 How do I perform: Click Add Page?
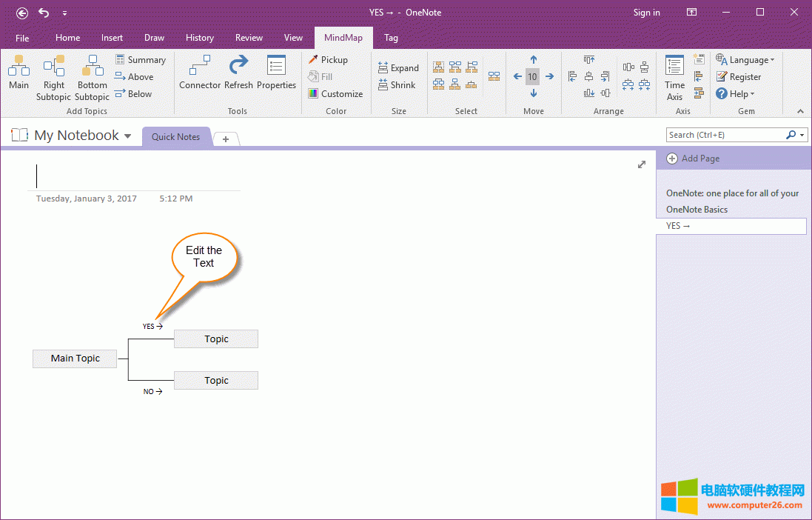point(693,159)
